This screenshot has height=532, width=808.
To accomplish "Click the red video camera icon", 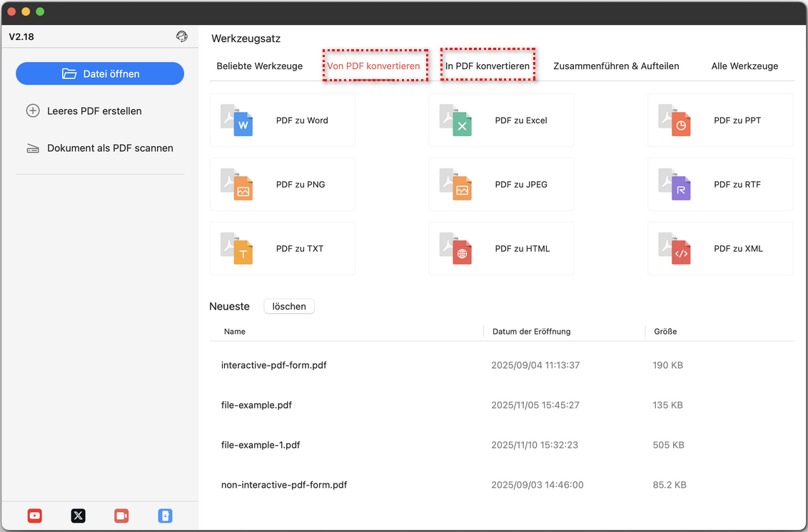I will [x=121, y=516].
